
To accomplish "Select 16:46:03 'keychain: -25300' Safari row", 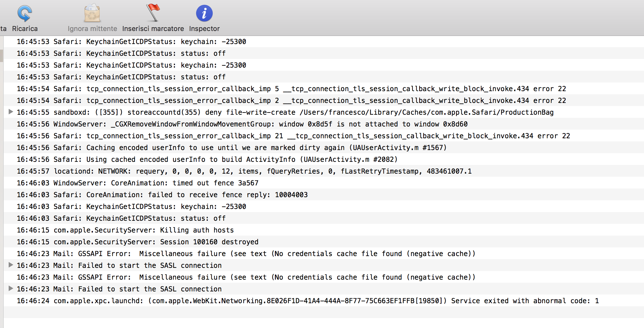I will point(324,206).
